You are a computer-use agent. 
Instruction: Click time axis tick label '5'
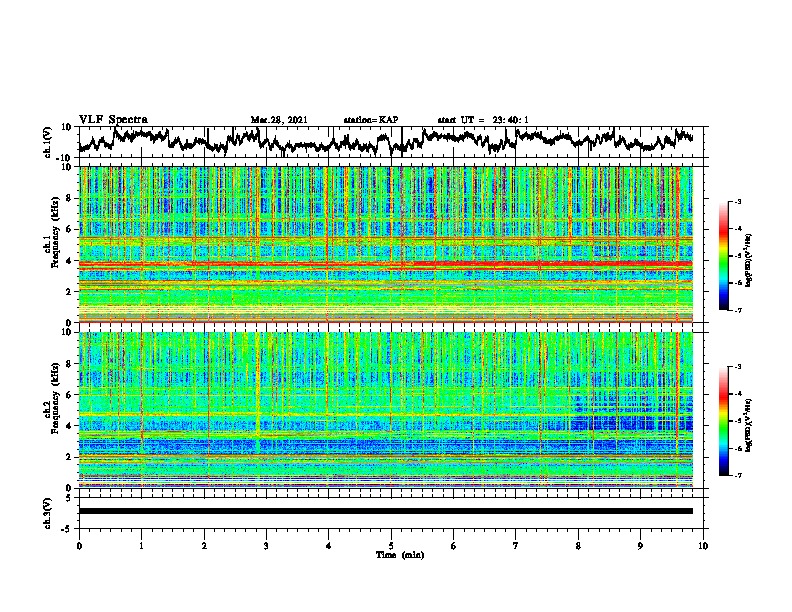tap(391, 546)
